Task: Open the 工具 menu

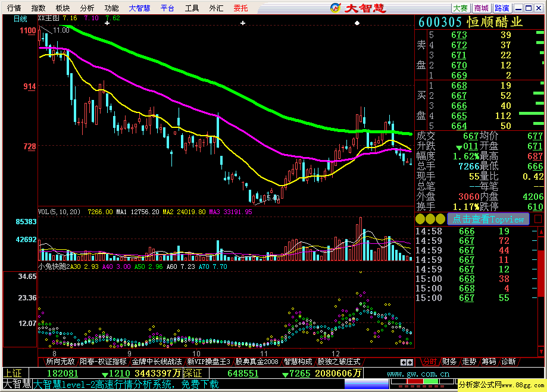Action: click(x=192, y=8)
